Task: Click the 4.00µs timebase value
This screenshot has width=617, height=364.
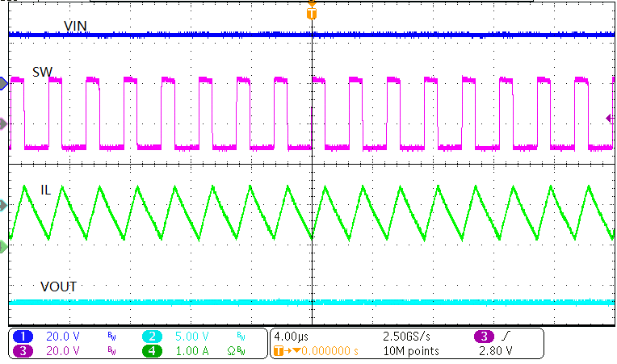Action: [x=292, y=337]
